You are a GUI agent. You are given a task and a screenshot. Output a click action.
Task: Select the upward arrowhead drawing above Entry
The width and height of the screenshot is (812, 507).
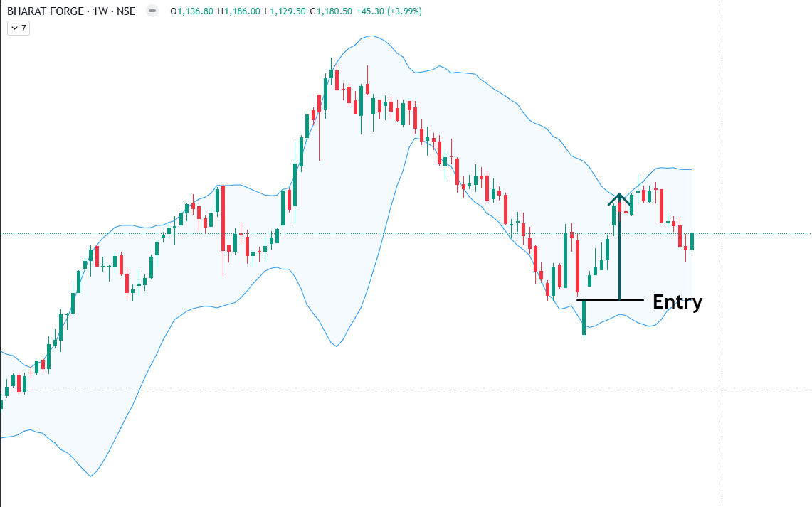[619, 198]
